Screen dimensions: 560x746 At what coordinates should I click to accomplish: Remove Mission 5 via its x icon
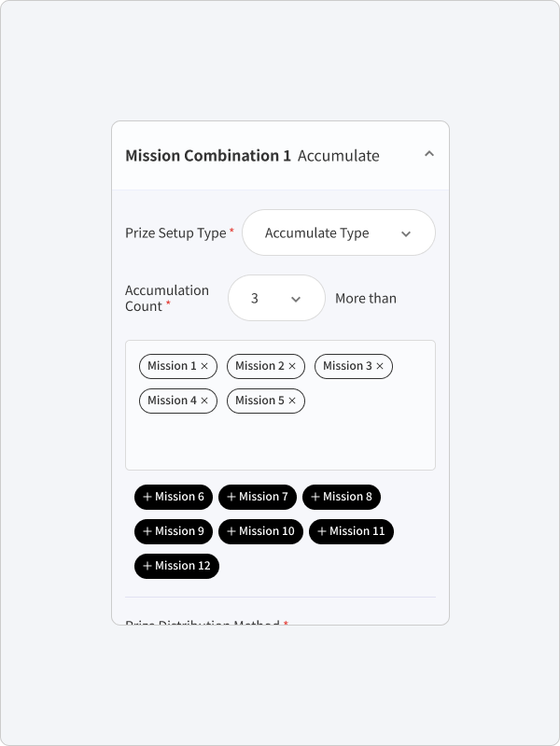pyautogui.click(x=292, y=401)
